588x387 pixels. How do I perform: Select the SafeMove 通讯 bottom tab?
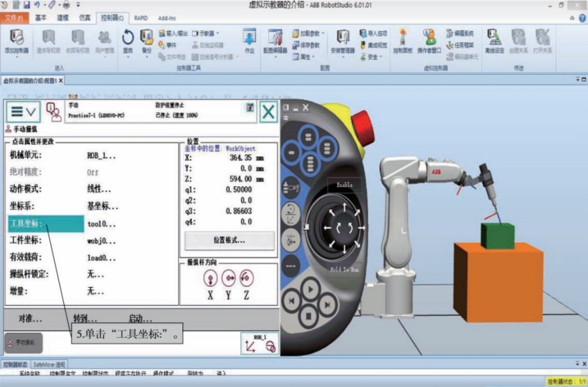pyautogui.click(x=49, y=365)
